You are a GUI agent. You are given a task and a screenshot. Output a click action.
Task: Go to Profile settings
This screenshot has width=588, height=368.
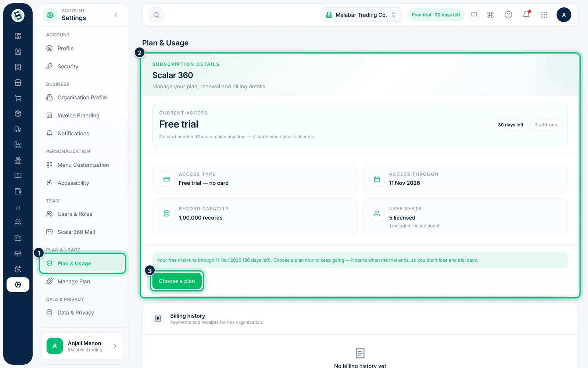[x=82, y=49]
